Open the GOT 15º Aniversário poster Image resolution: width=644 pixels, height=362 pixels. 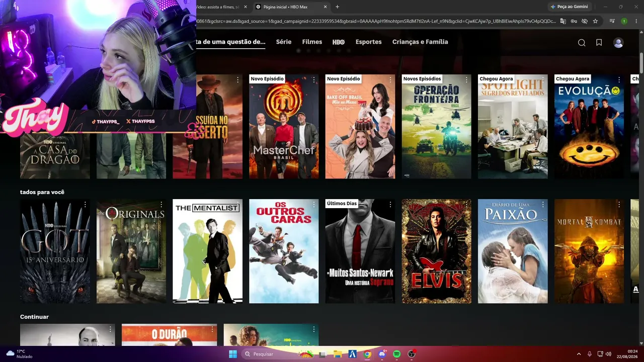55,251
